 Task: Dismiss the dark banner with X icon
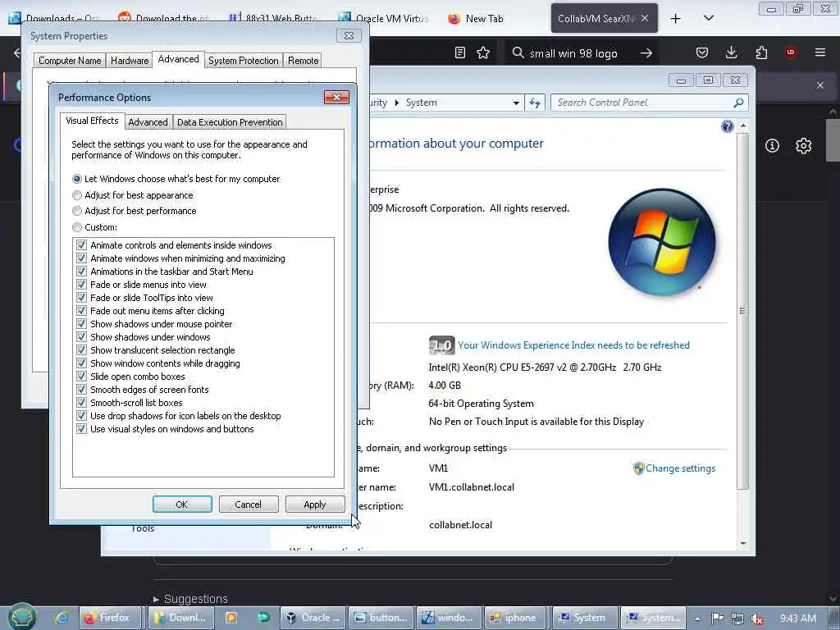pos(820,85)
